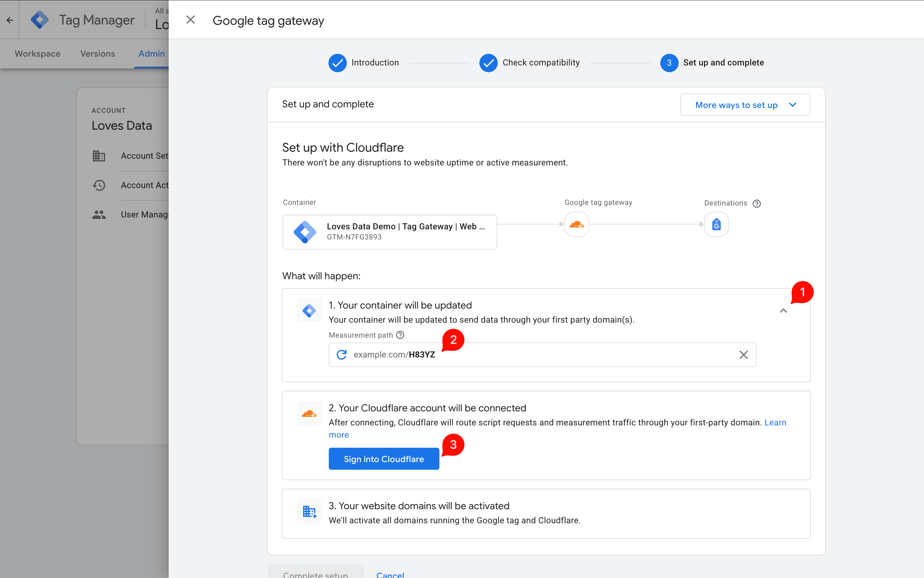
Task: Switch to the Versions tab
Action: coord(97,54)
